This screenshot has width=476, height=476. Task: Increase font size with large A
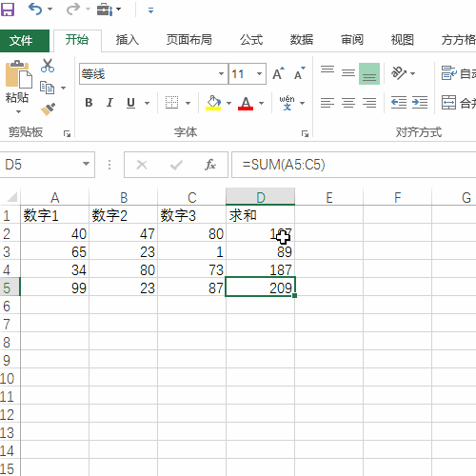pos(278,73)
